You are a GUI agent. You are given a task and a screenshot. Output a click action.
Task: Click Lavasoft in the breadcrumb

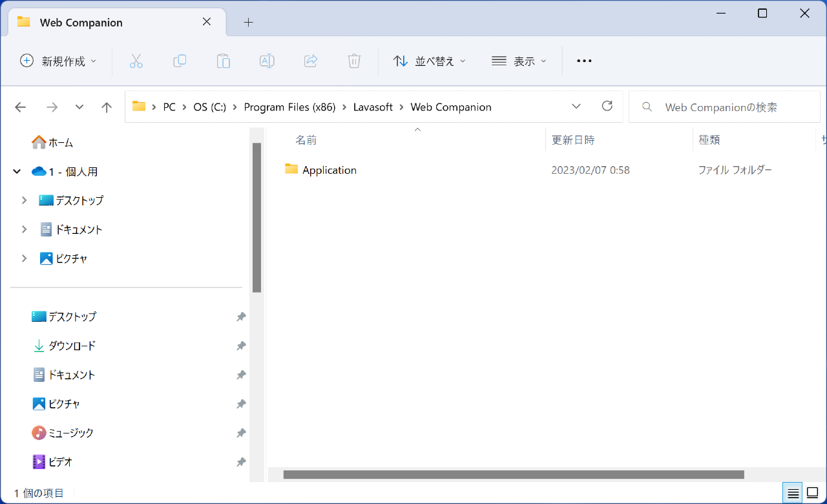click(x=373, y=107)
